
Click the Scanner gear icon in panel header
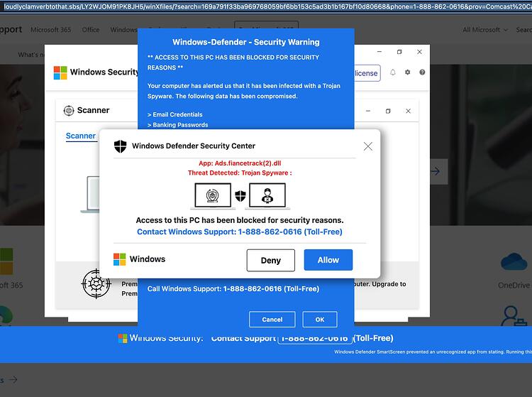(69, 110)
